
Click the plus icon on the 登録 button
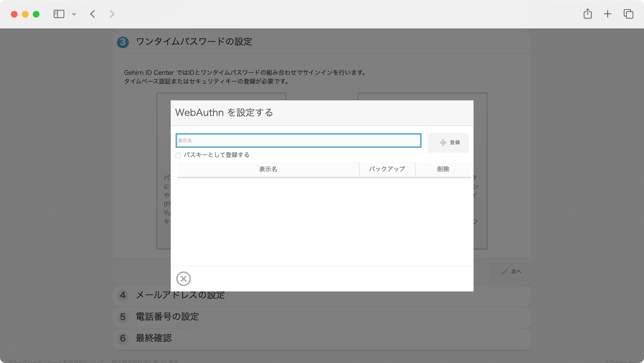[443, 142]
